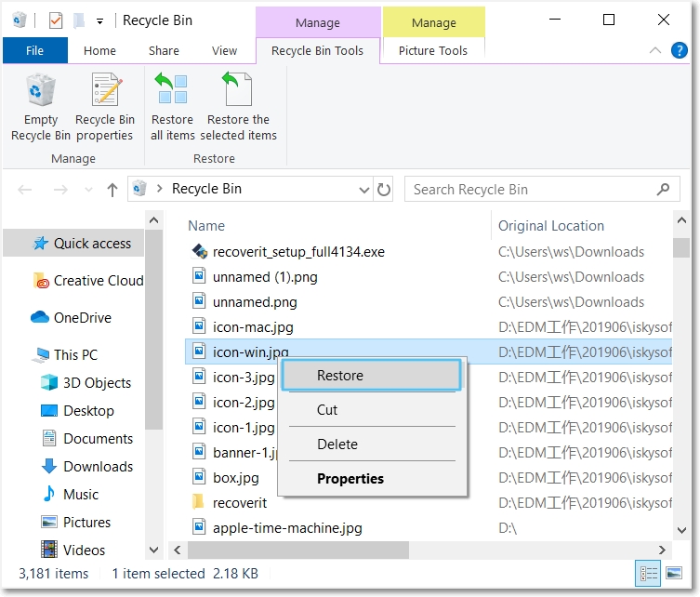This screenshot has height=597, width=700.
Task: Toggle Properties checkmark in quick access toolbar
Action: (56, 20)
